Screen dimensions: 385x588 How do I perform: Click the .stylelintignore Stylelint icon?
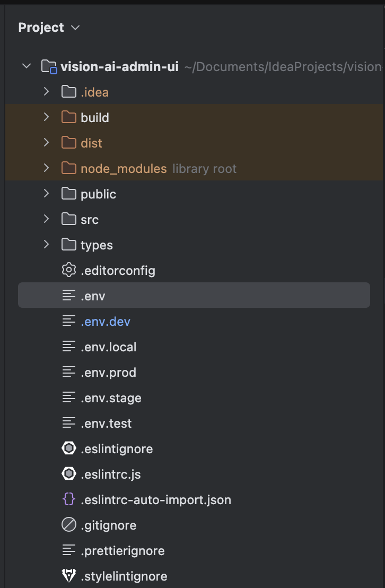click(69, 576)
